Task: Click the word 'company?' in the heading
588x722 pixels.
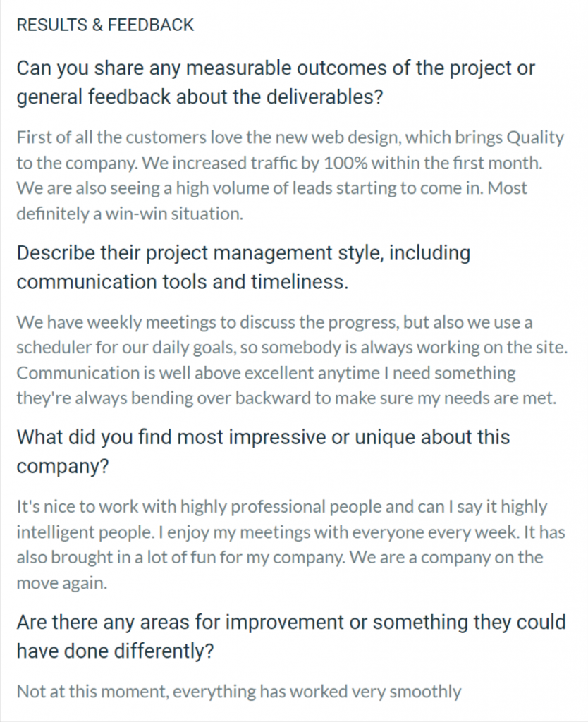Action: (63, 467)
